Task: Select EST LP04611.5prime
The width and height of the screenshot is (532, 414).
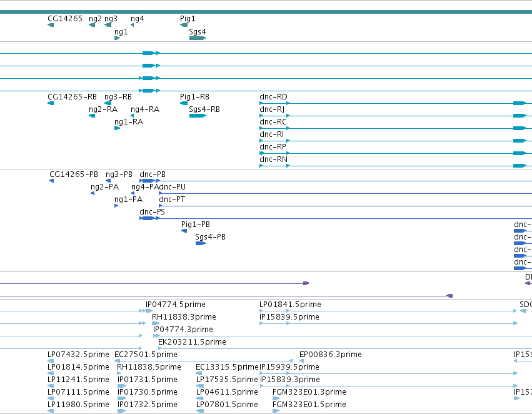Action: pos(228,392)
